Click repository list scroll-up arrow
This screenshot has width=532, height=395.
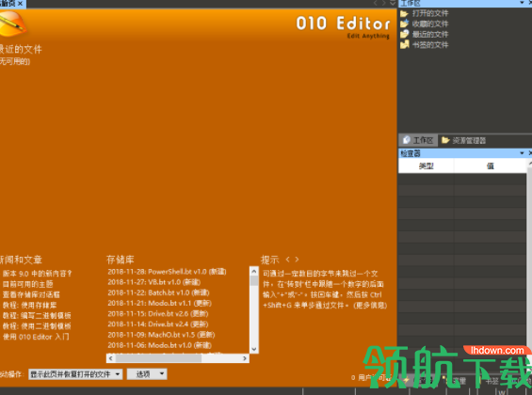tap(254, 272)
